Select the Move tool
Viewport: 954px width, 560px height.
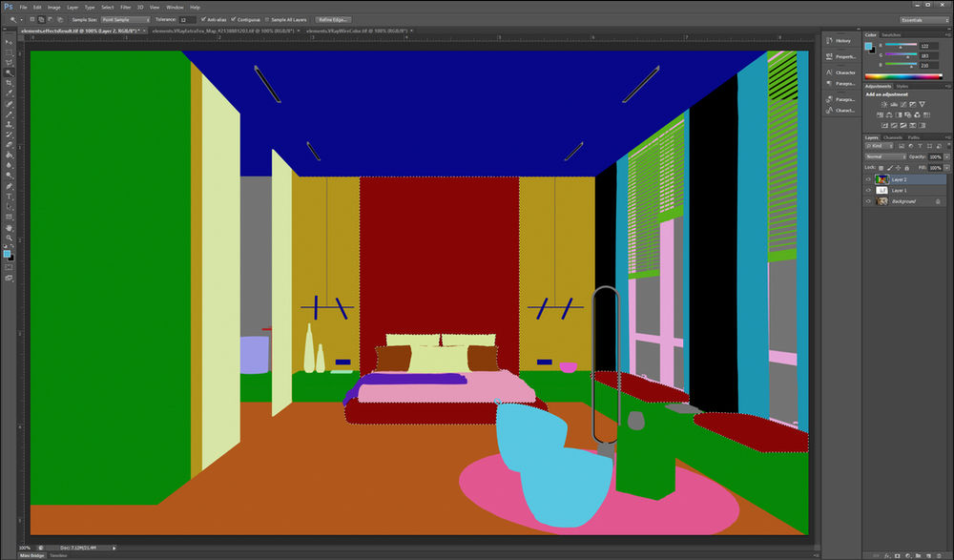point(10,44)
